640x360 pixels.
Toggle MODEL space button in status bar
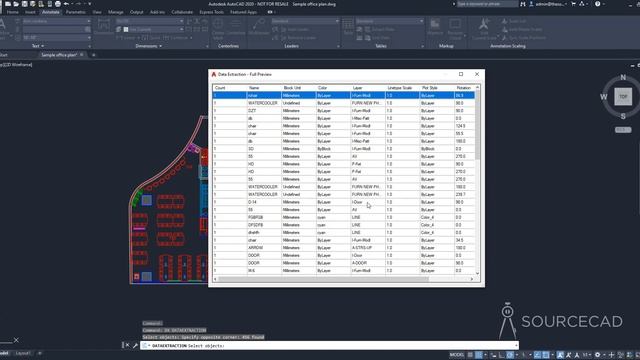pyautogui.click(x=457, y=355)
